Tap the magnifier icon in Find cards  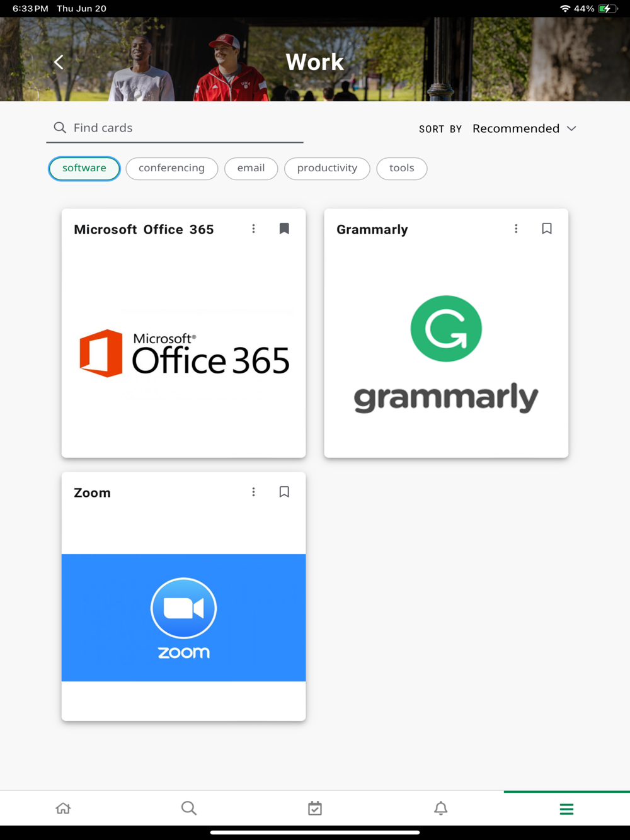60,128
